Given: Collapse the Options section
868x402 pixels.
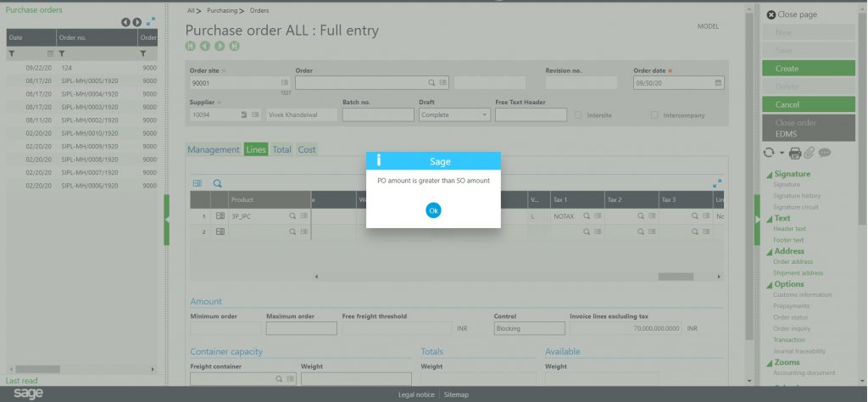Looking at the screenshot, I should 770,285.
